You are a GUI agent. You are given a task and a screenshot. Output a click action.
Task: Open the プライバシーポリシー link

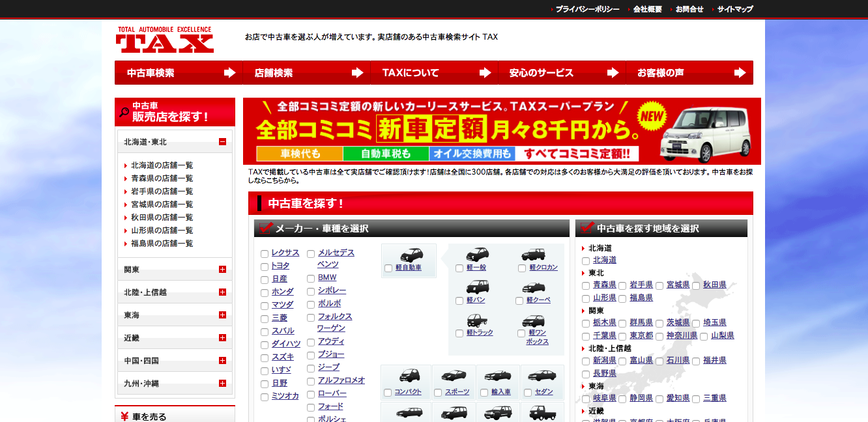pos(587,9)
